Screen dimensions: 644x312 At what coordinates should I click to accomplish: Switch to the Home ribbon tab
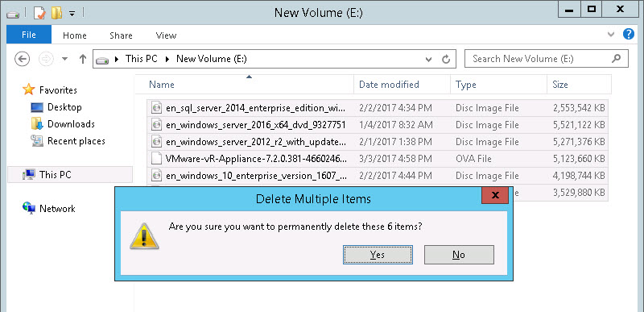[75, 35]
